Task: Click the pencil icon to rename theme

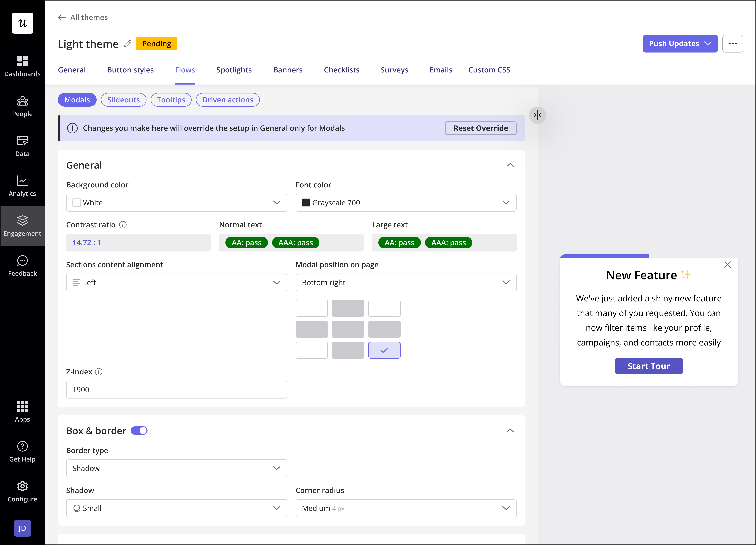Action: (127, 44)
